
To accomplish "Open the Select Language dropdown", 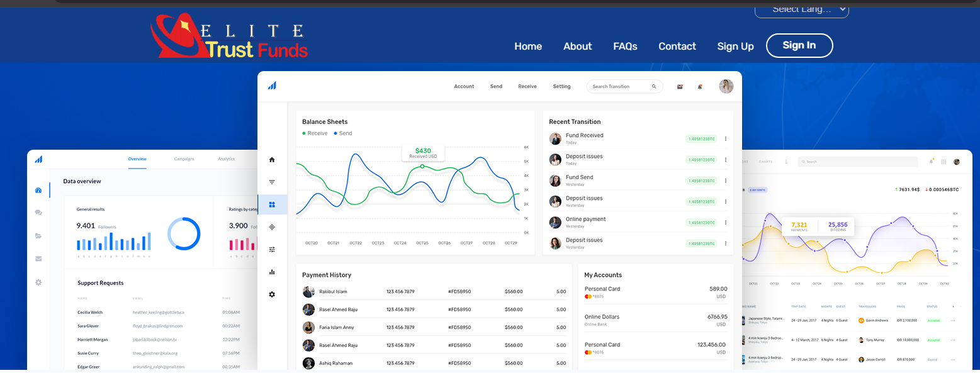I will click(x=802, y=9).
